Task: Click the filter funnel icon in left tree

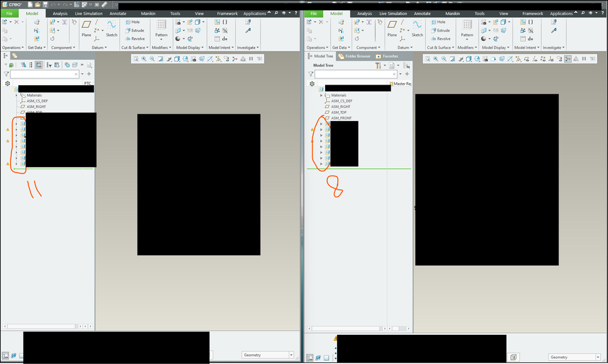Action: point(6,74)
